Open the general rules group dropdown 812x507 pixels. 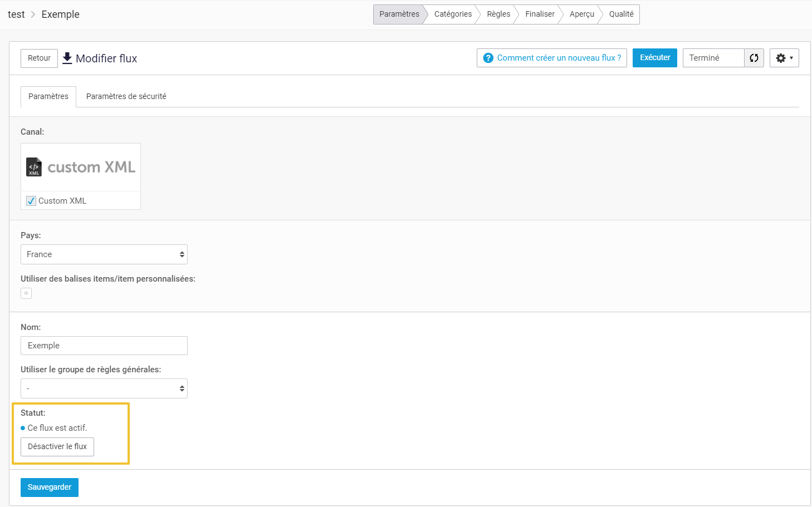click(104, 388)
